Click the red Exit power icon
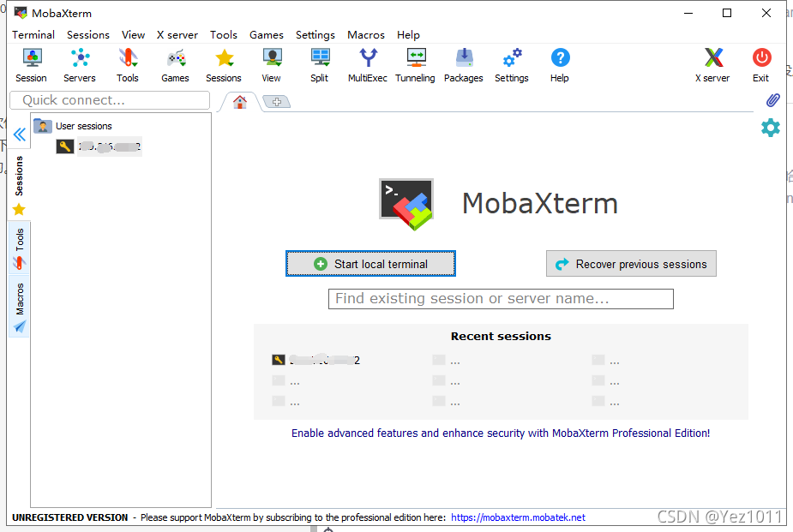Screen dimensions: 793x532 click(x=761, y=65)
